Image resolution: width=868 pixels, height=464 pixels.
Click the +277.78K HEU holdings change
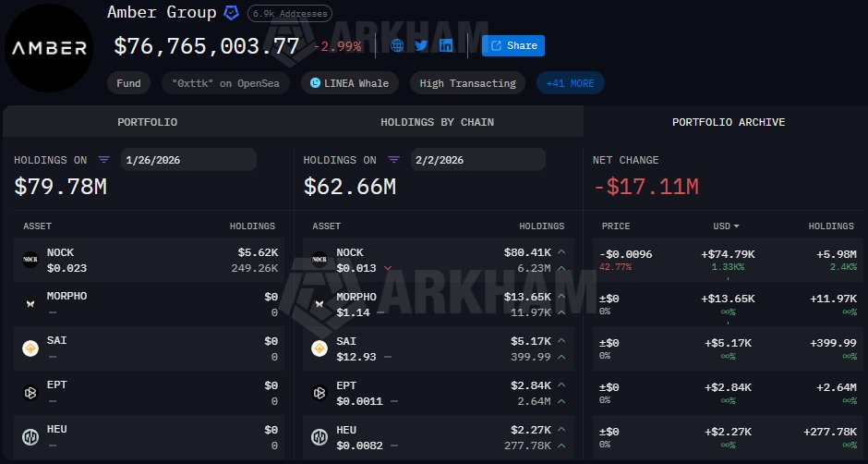pyautogui.click(x=830, y=432)
